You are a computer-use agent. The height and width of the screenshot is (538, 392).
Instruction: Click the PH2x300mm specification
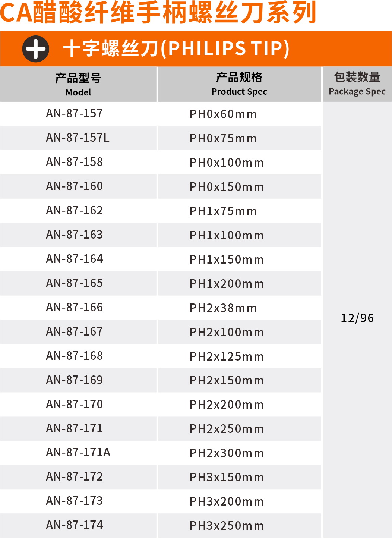pyautogui.click(x=227, y=453)
